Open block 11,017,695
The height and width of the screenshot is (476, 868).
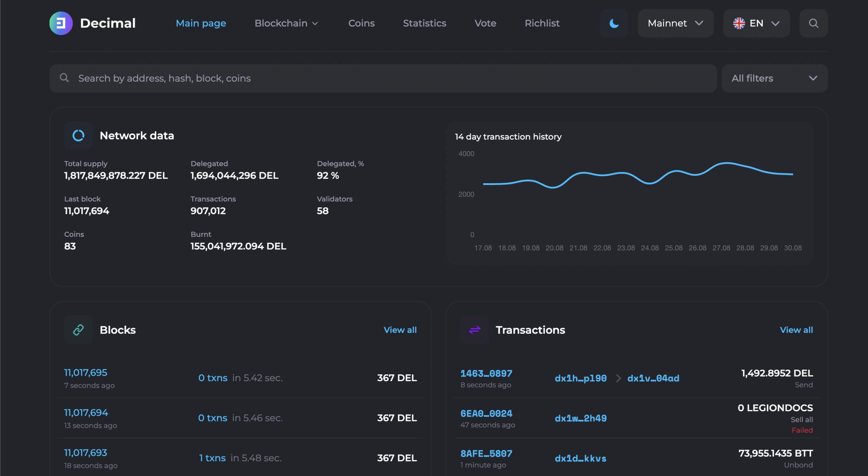(85, 372)
